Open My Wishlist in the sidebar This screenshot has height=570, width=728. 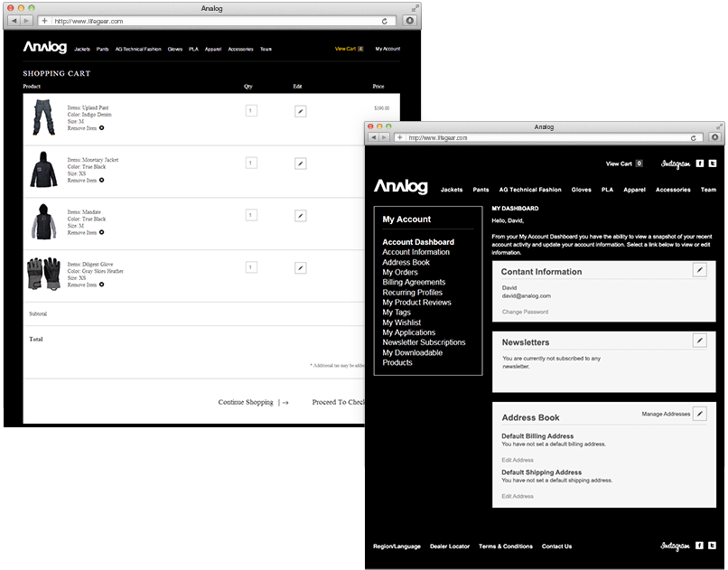(402, 322)
